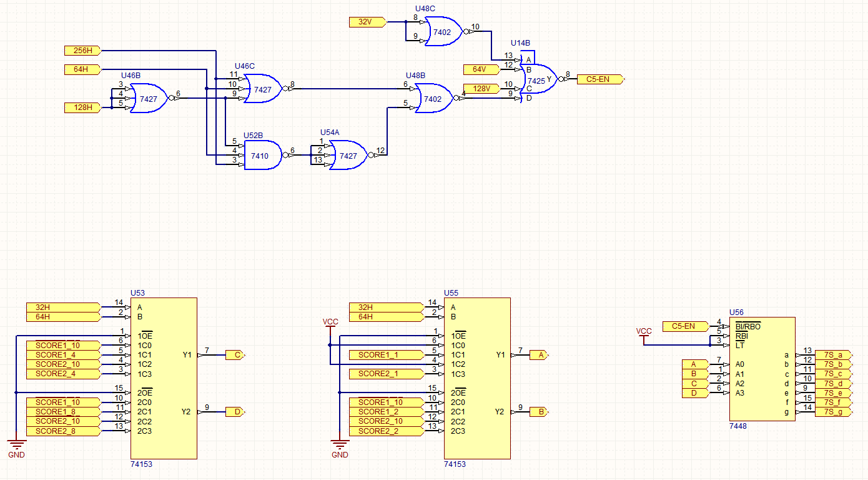Viewport: 868px width, 480px height.
Task: Select the U14B 7425 four-input gate
Action: click(538, 77)
